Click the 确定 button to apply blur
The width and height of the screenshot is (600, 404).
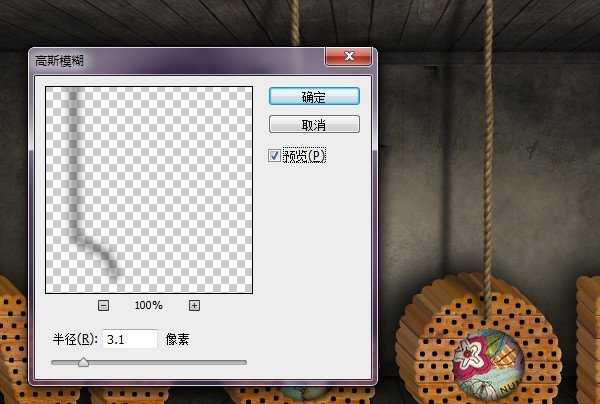[x=313, y=96]
